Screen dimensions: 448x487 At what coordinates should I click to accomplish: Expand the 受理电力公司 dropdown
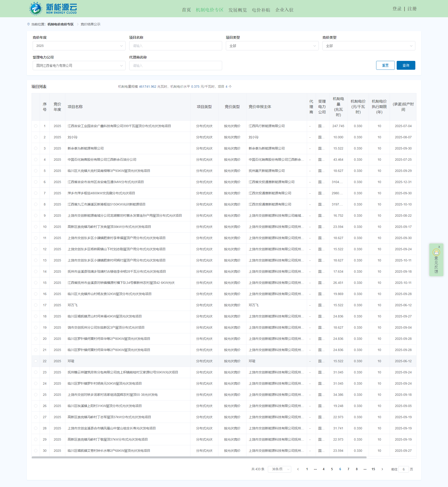pyautogui.click(x=79, y=66)
